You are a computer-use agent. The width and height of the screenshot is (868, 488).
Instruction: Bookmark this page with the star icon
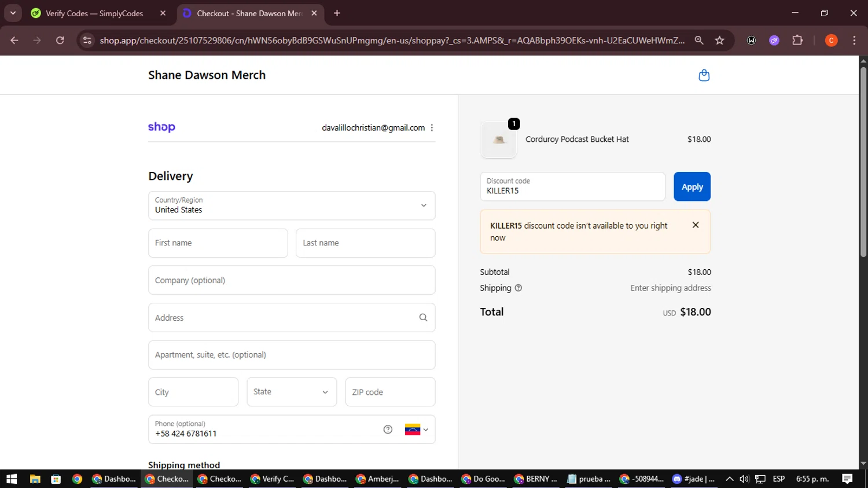pyautogui.click(x=719, y=41)
